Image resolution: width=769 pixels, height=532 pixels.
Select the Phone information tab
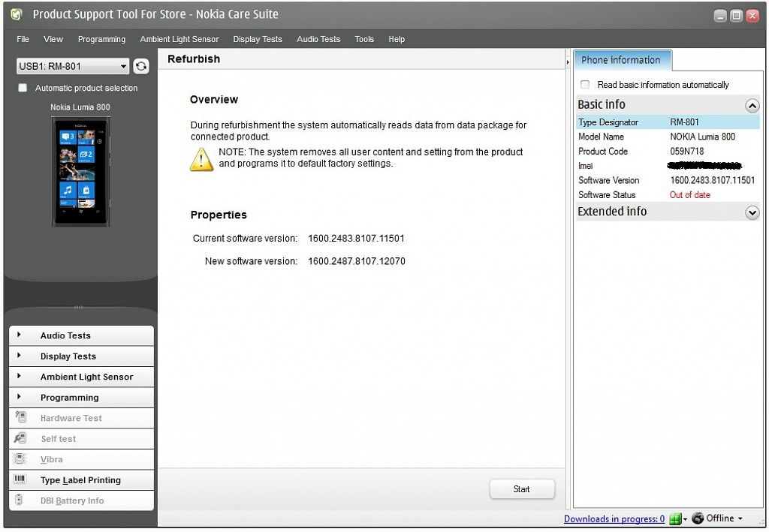(x=622, y=60)
